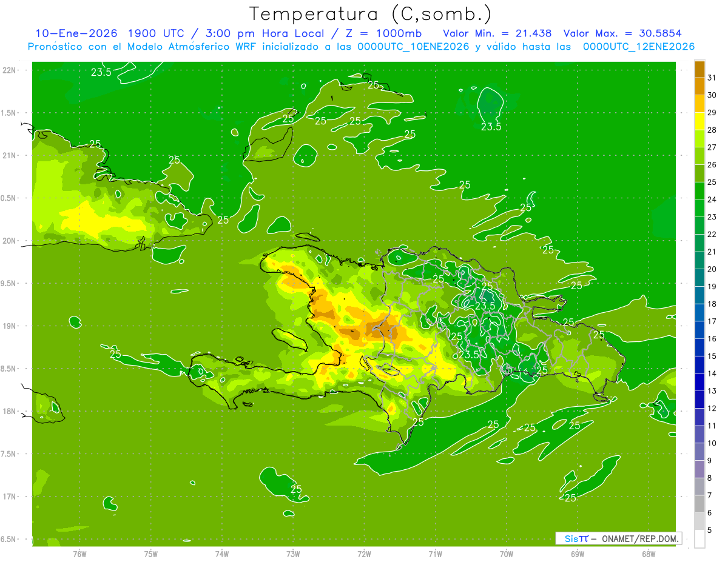The height and width of the screenshot is (562, 728).
Task: Click the '74W' longitude label
Action: (x=222, y=554)
